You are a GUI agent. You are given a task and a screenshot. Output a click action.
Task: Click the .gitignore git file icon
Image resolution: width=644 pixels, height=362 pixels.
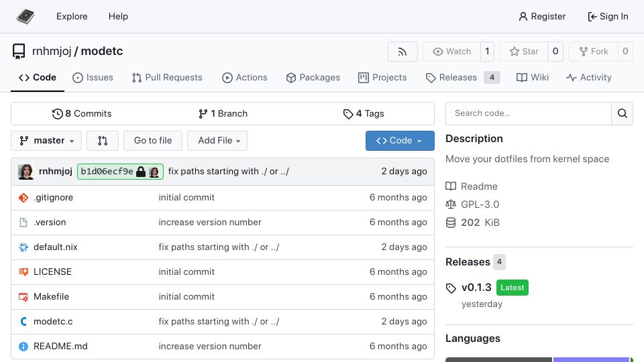(x=23, y=198)
